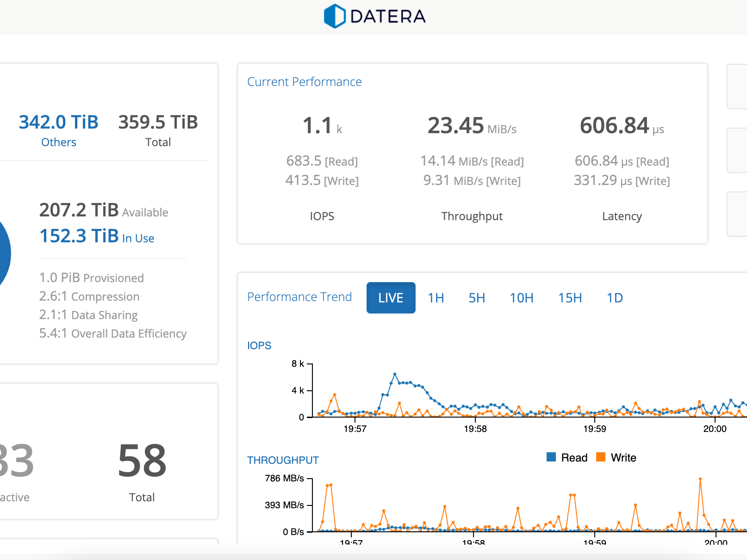The image size is (747, 560).
Task: Click the 786 MB/s throughput axis label
Action: 284,478
